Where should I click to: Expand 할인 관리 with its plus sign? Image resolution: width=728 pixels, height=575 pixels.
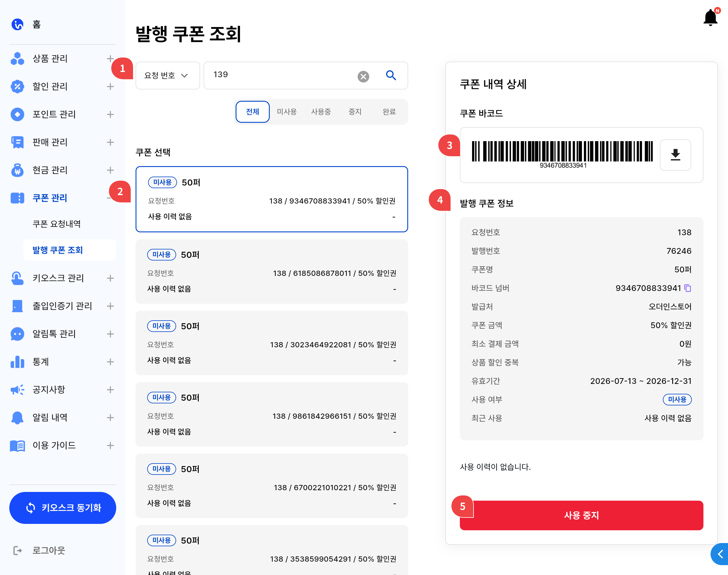110,87
